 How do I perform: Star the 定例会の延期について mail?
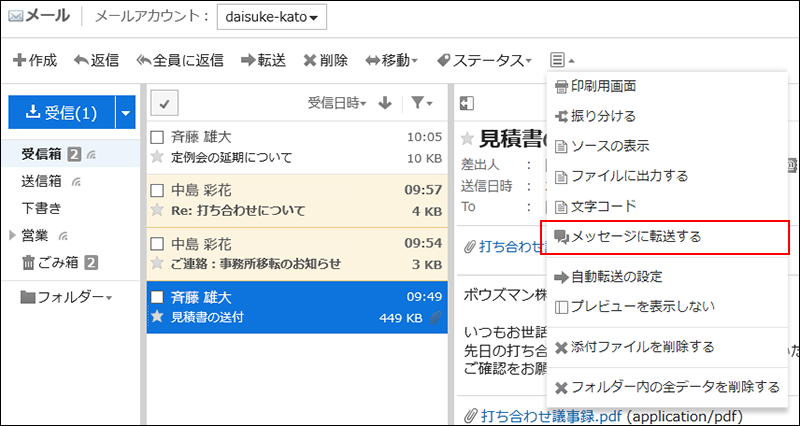pyautogui.click(x=158, y=157)
